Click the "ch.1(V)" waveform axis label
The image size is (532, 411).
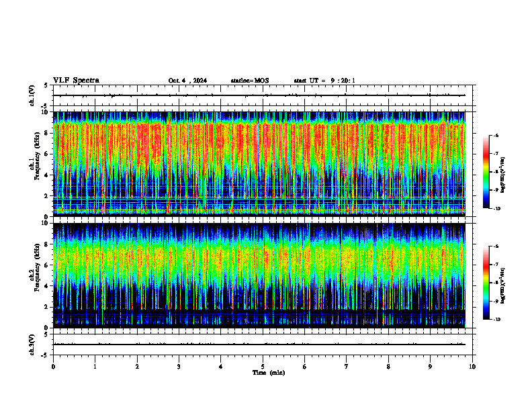[32, 95]
